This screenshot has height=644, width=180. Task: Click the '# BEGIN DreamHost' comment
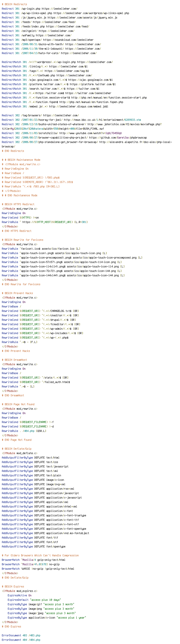pos(14,360)
